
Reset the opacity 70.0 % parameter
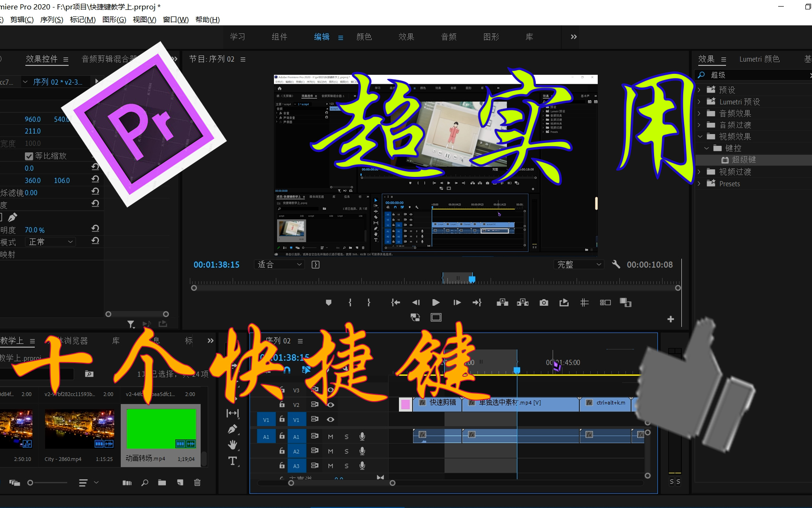pyautogui.click(x=95, y=229)
